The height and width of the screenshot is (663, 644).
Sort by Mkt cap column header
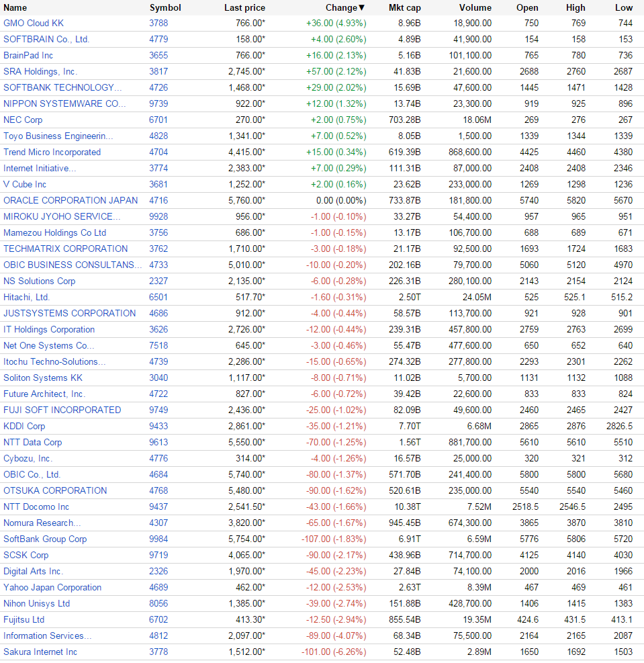[404, 7]
